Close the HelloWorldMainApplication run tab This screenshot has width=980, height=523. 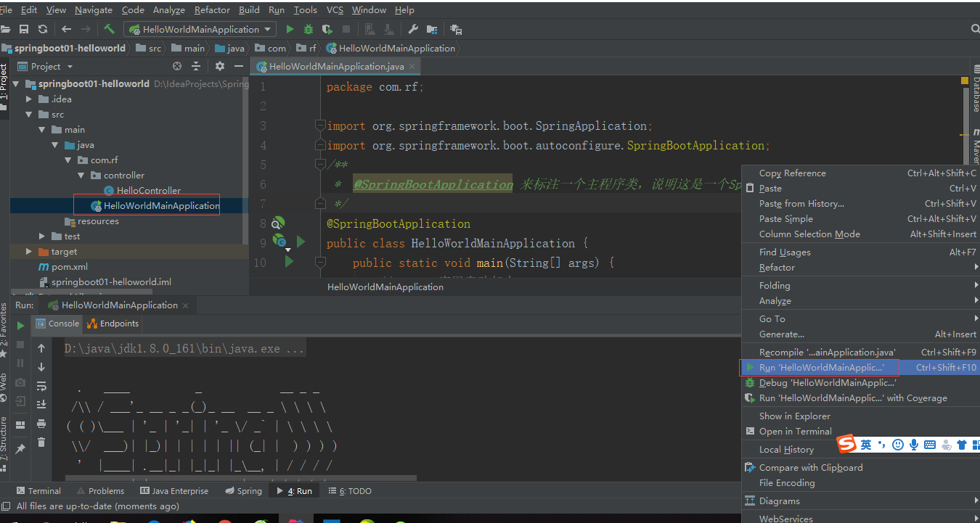[186, 305]
